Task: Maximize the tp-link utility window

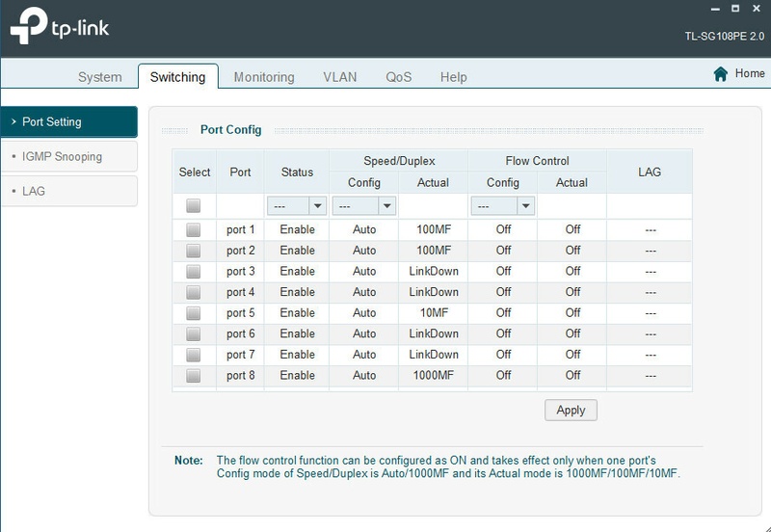Action: click(x=735, y=9)
